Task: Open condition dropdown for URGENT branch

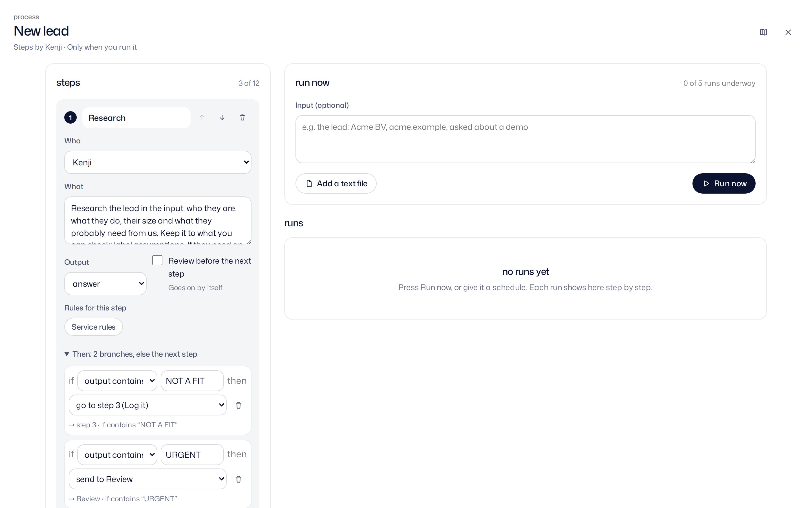Action: click(117, 455)
